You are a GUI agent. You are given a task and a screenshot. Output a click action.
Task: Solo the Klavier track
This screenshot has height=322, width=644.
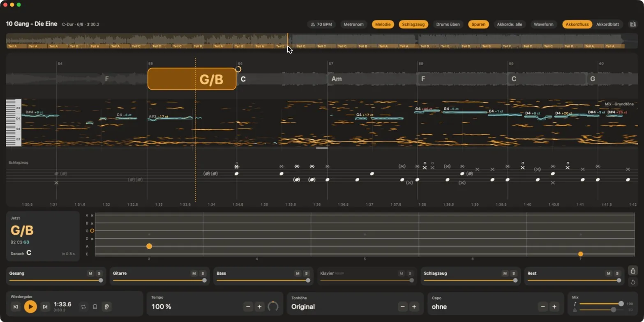coord(409,273)
